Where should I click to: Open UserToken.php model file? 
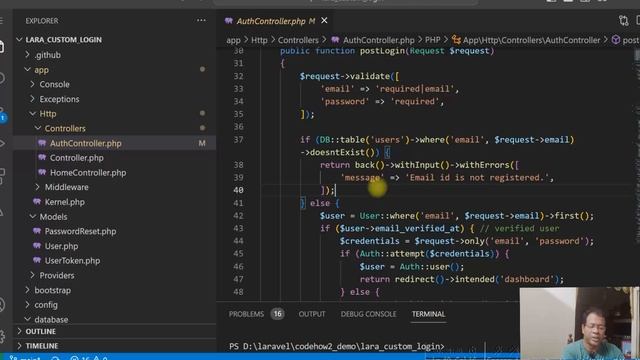coord(72,260)
